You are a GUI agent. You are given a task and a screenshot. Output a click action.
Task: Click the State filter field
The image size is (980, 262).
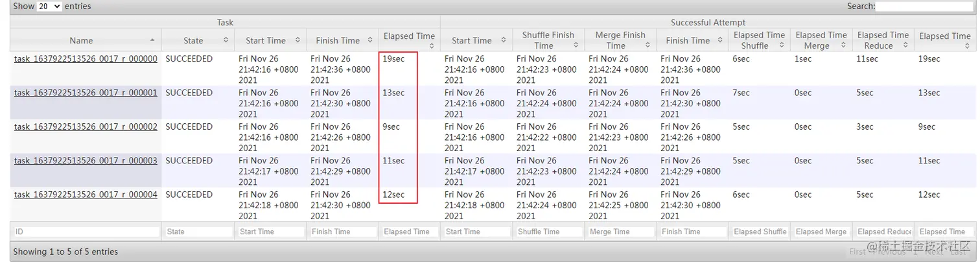pyautogui.click(x=198, y=232)
